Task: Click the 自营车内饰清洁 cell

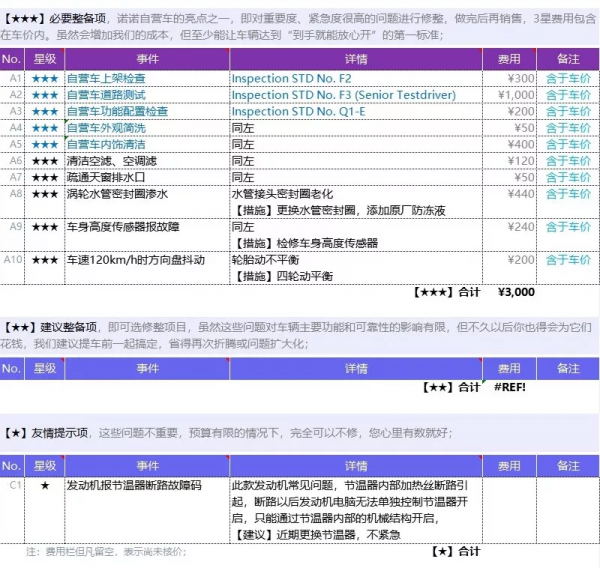Action: 147,144
